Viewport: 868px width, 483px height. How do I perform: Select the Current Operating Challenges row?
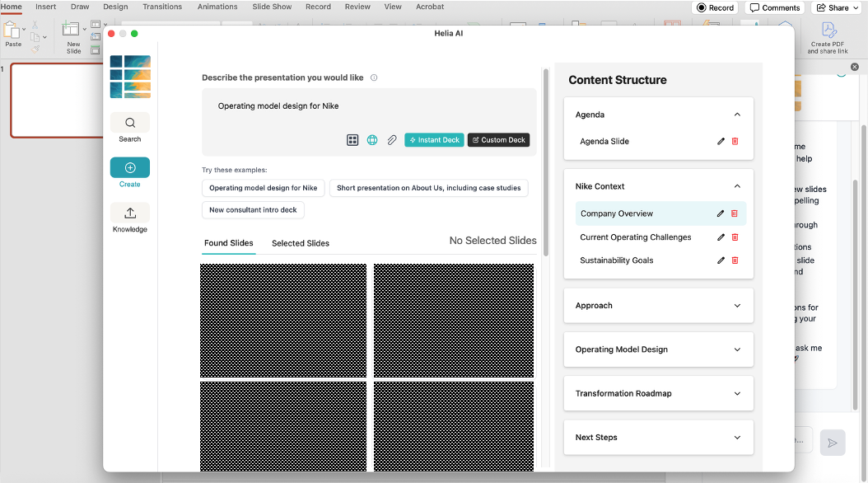tap(660, 237)
